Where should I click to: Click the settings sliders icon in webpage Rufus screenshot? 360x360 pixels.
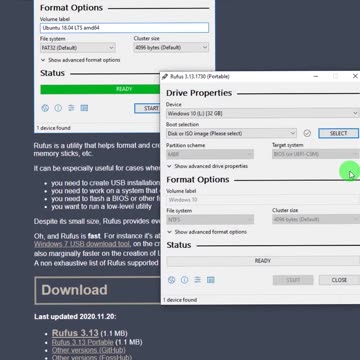71,108
